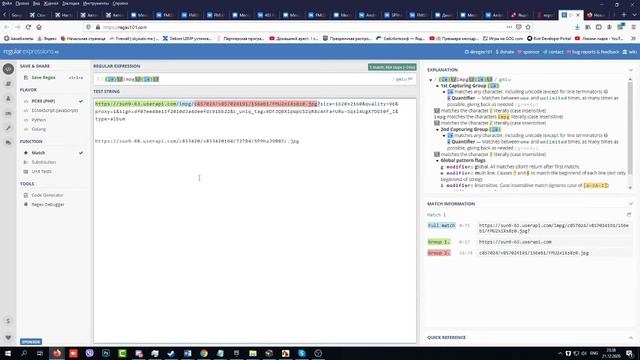The height and width of the screenshot is (360, 640).
Task: Collapse Global pattern flags node
Action: pos(437,160)
